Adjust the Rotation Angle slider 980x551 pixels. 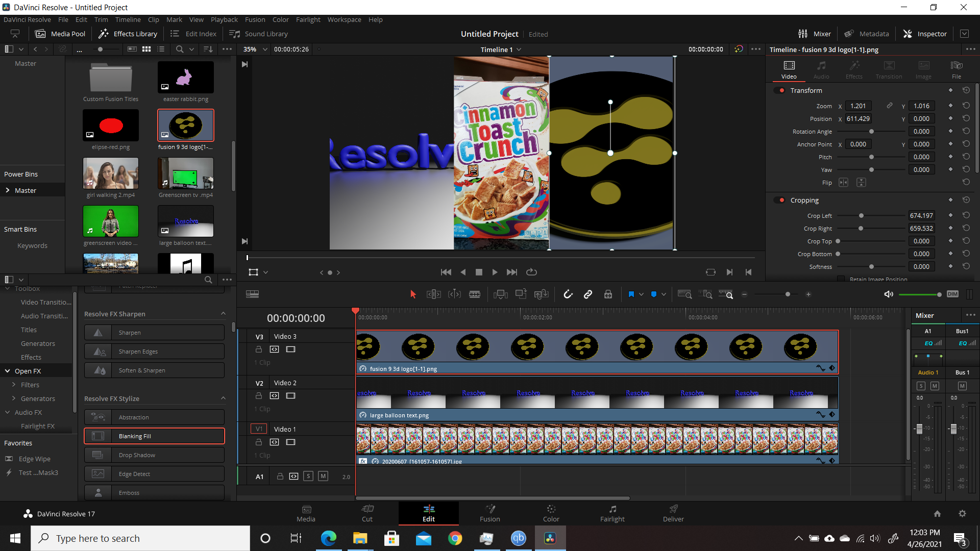coord(871,132)
